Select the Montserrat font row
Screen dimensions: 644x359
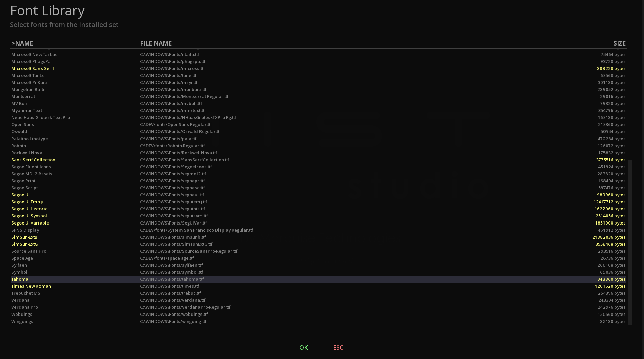[318, 96]
